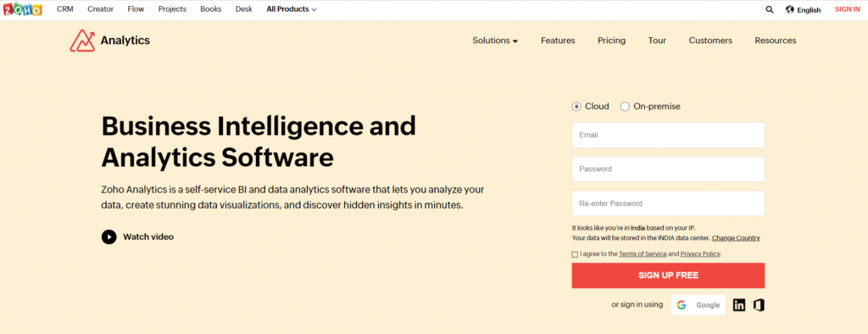Viewport: 868px width, 334px height.
Task: Click the 'Business Intelligence and Analytics Software' heading
Action: [x=259, y=142]
